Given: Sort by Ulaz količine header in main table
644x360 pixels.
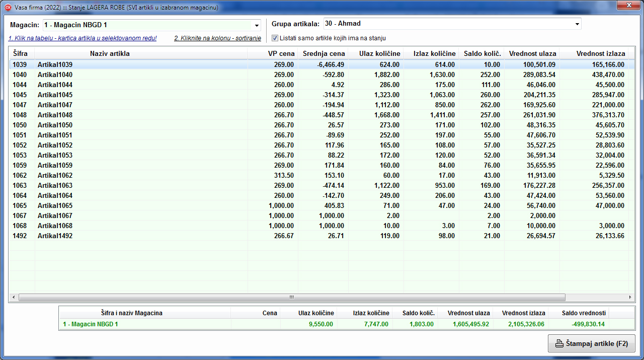Looking at the screenshot, I should click(376, 53).
